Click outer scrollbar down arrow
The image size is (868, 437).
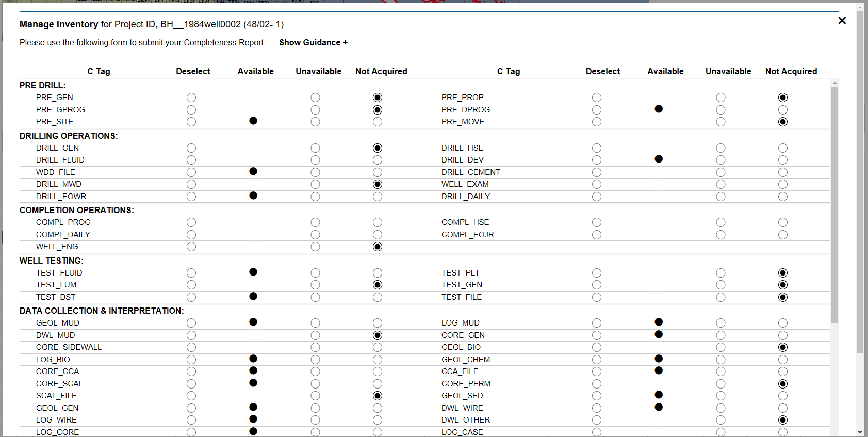860,432
